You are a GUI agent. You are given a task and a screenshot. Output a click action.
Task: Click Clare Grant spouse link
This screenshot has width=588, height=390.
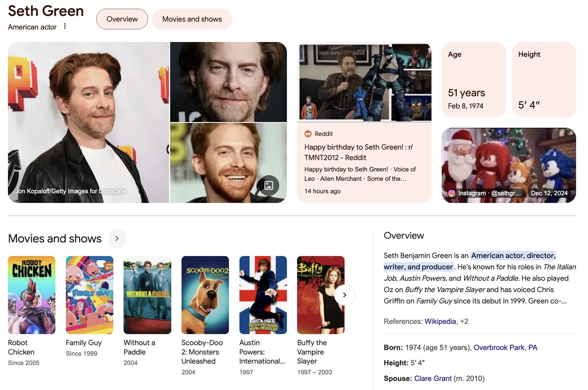point(433,378)
